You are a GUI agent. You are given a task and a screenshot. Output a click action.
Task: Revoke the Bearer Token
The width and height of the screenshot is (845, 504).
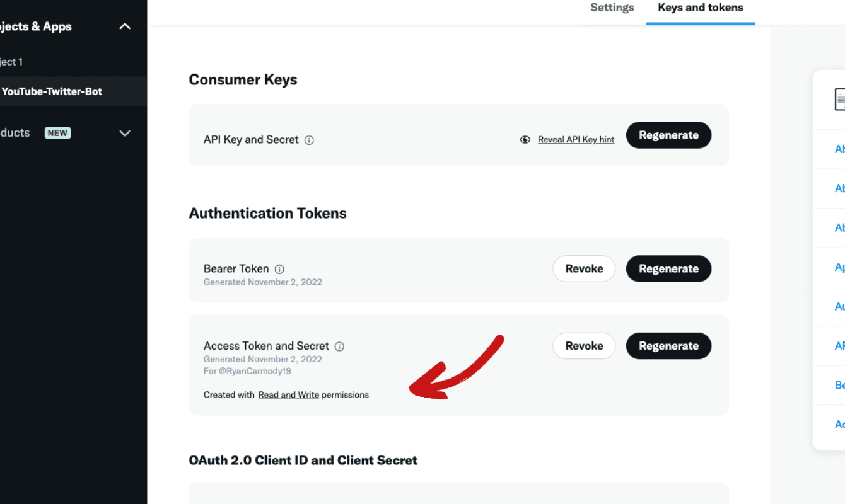(x=584, y=269)
